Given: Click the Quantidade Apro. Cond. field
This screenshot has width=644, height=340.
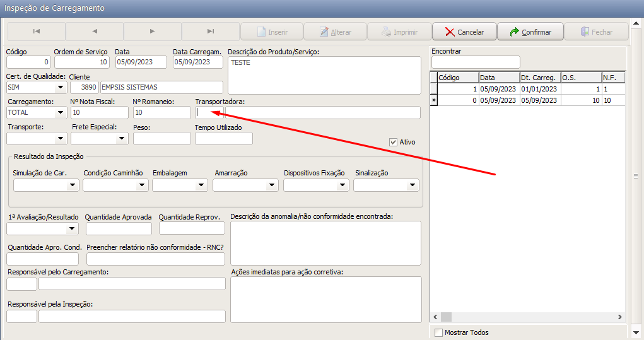Looking at the screenshot, I should coord(43,259).
